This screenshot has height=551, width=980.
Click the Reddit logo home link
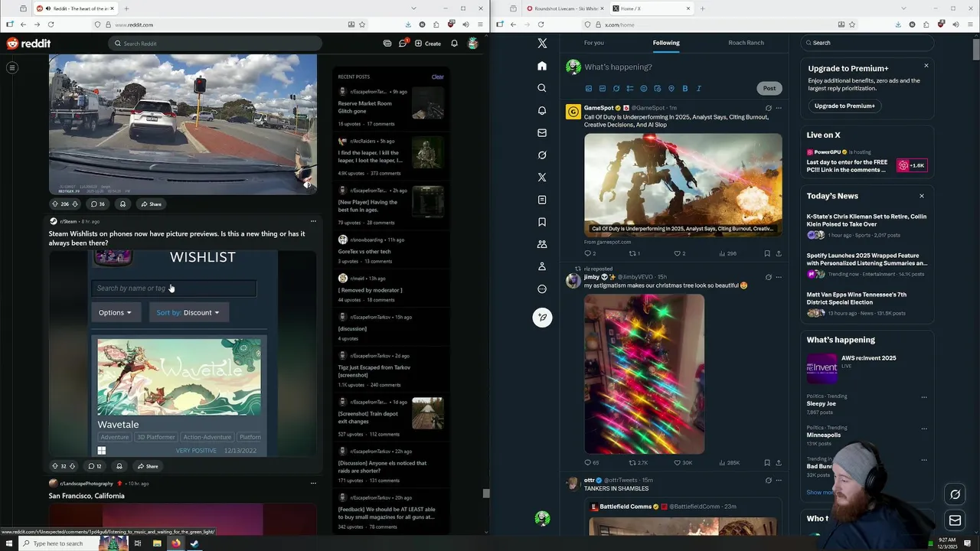28,44
